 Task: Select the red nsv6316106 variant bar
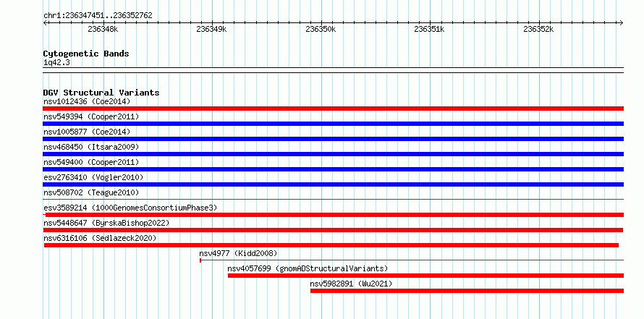pos(331,245)
